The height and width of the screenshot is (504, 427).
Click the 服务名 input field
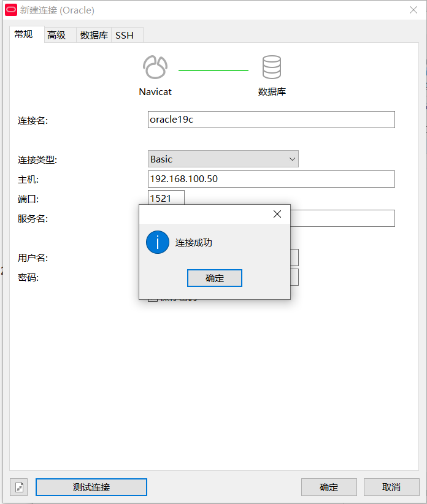(x=342, y=218)
